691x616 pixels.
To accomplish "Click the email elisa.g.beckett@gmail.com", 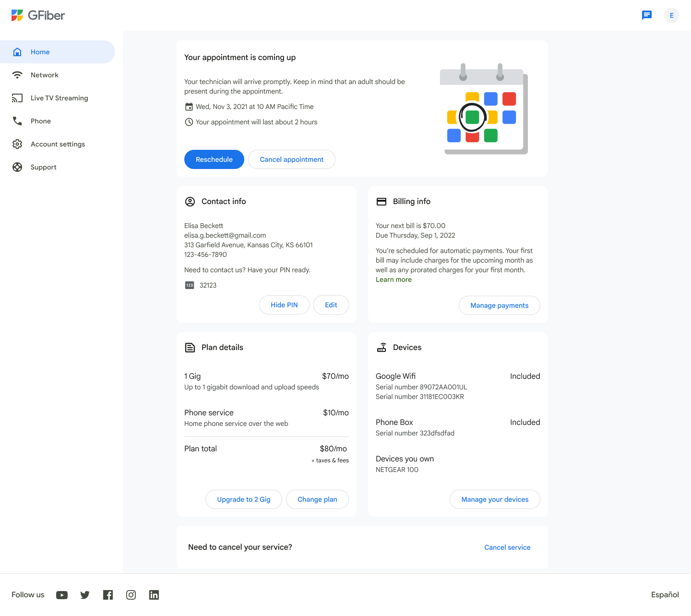I will [x=225, y=235].
